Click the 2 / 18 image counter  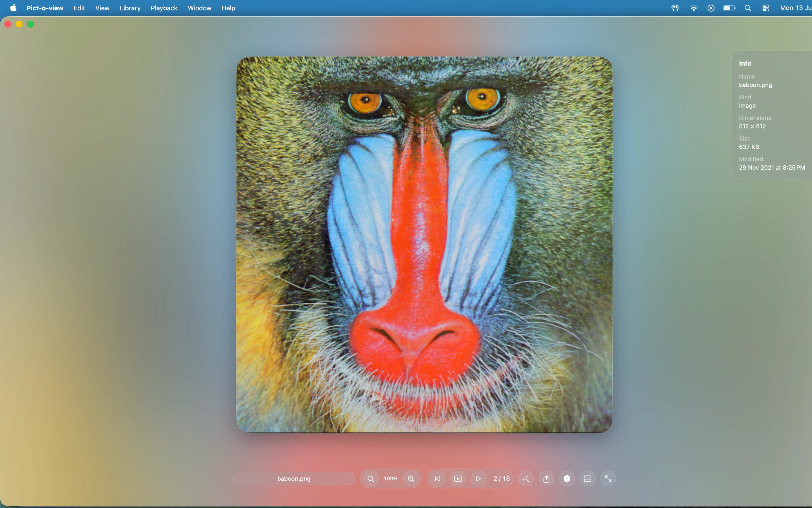point(502,478)
